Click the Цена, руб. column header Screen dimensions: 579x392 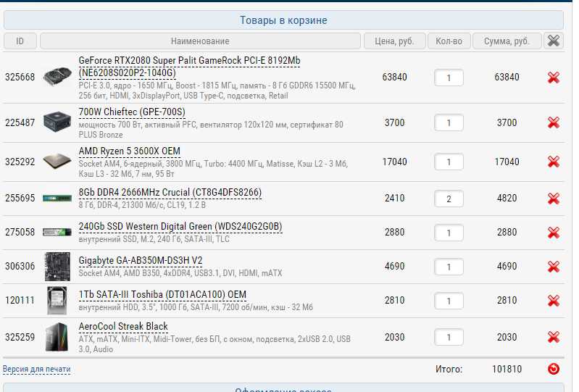[395, 41]
